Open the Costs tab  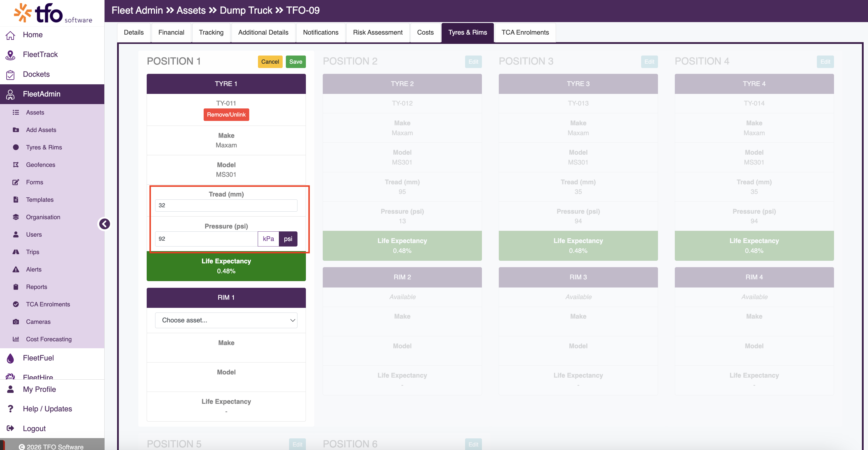[425, 33]
